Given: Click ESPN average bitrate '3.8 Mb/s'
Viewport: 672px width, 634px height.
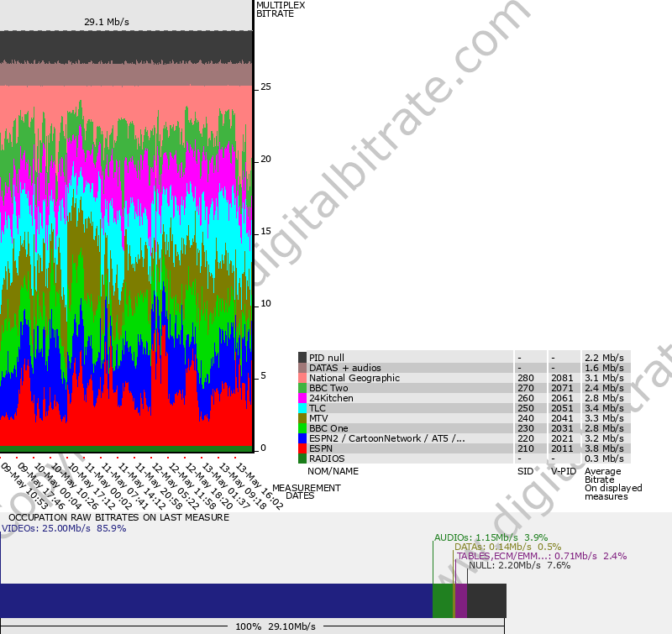Looking at the screenshot, I should click(604, 448).
